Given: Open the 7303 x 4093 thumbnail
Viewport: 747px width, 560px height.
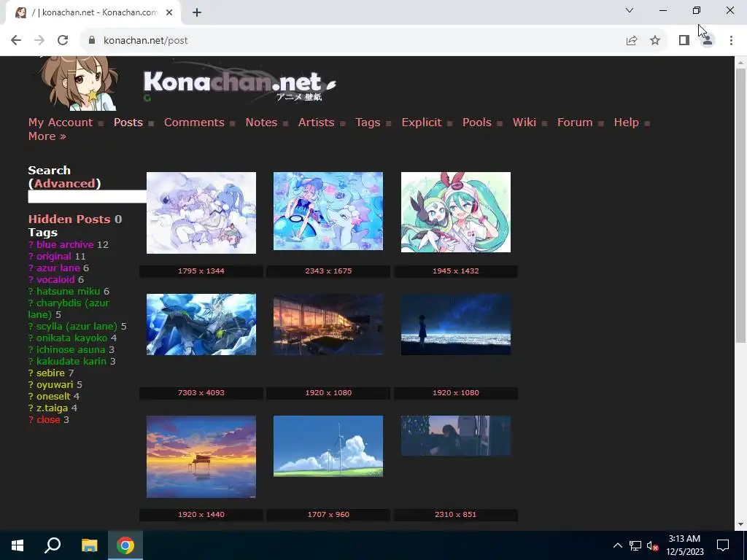Looking at the screenshot, I should coord(201,324).
